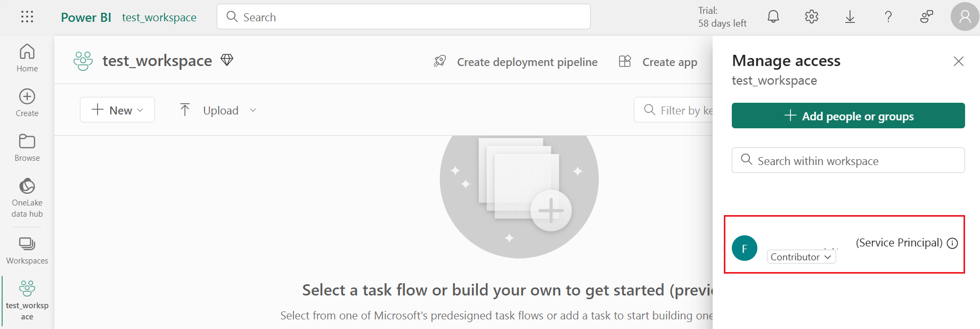Change the Contributor role dropdown
Screen dimensions: 980x329
[801, 257]
